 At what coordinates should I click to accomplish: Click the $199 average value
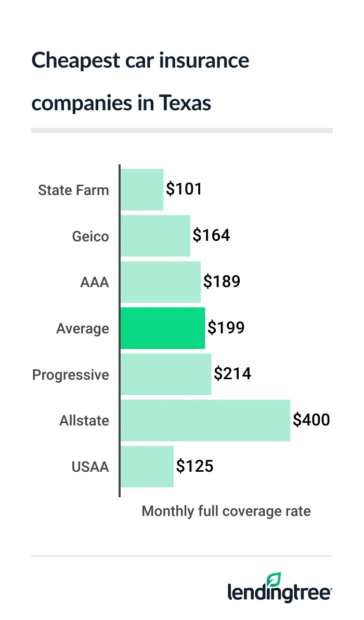click(x=226, y=328)
